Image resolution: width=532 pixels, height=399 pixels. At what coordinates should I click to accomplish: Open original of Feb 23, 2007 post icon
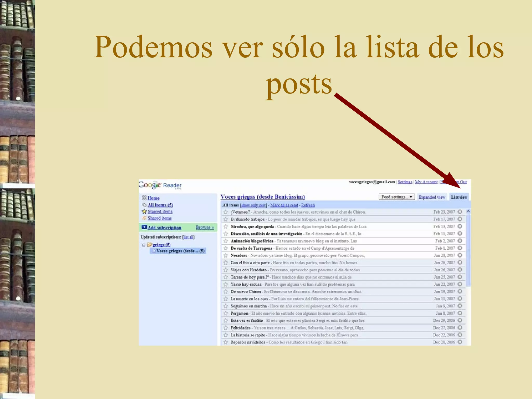(x=460, y=212)
